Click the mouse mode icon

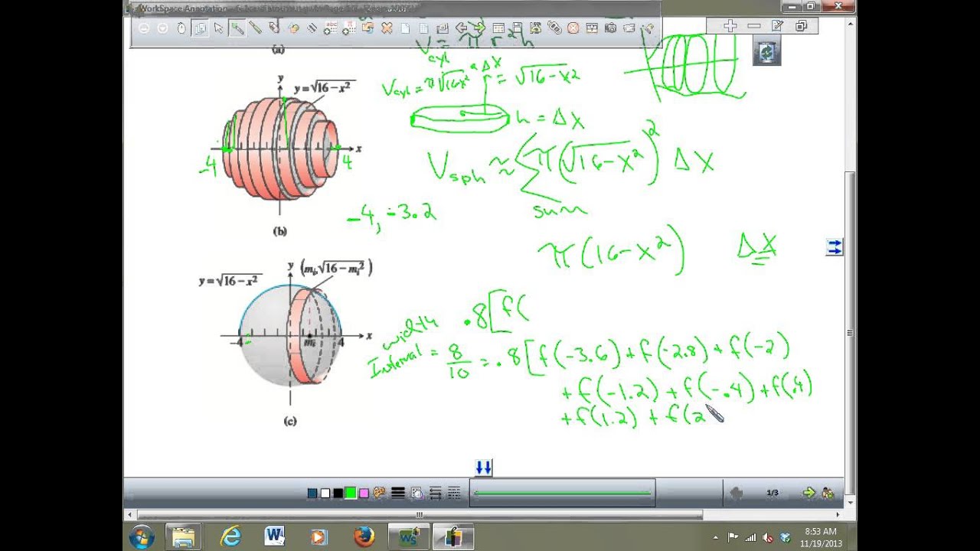pos(181,28)
